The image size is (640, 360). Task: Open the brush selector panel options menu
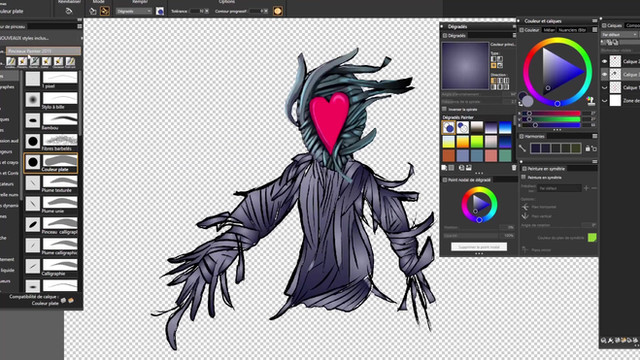(80, 26)
